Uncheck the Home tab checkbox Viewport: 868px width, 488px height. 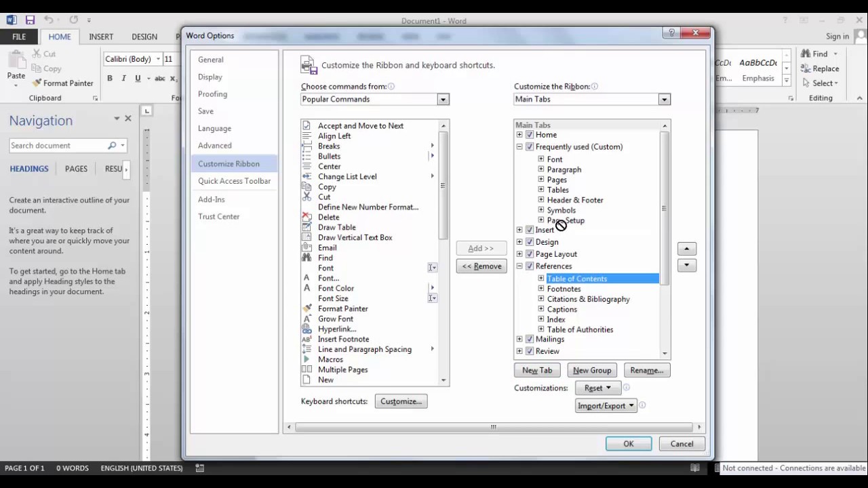pyautogui.click(x=530, y=135)
